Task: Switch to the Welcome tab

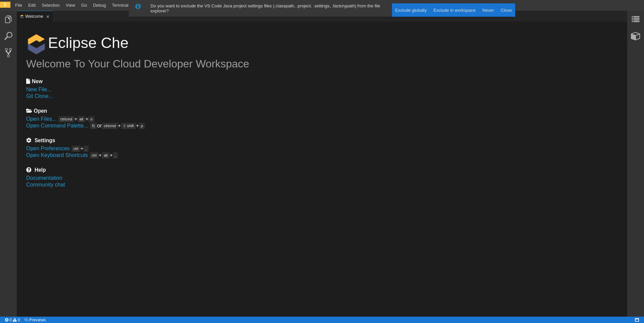Action: coord(34,16)
